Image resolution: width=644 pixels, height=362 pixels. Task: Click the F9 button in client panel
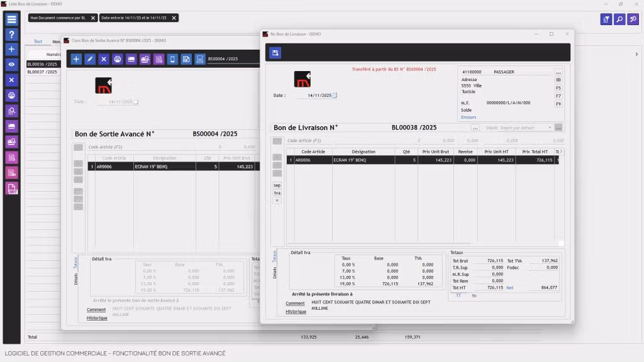pyautogui.click(x=558, y=104)
